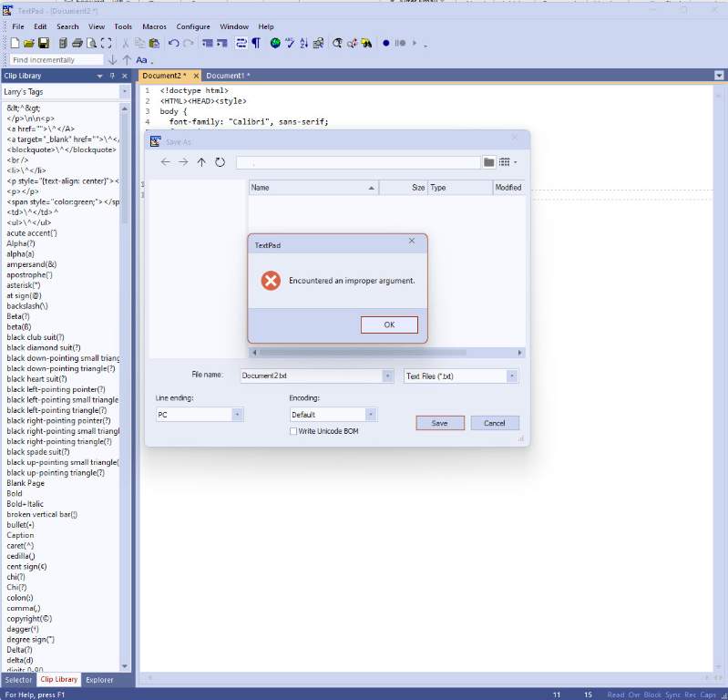This screenshot has width=728, height=700.
Task: Open the Replace toolbar icon
Action: point(352,43)
